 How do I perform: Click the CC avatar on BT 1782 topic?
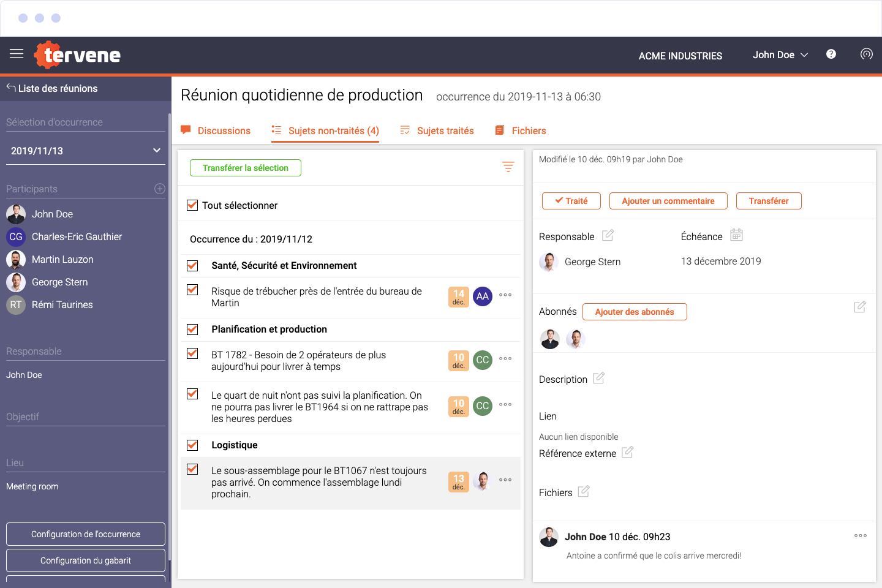(x=483, y=360)
